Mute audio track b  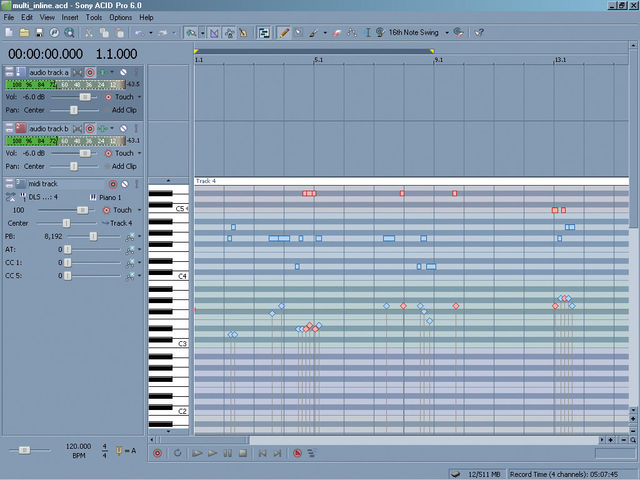(123, 129)
